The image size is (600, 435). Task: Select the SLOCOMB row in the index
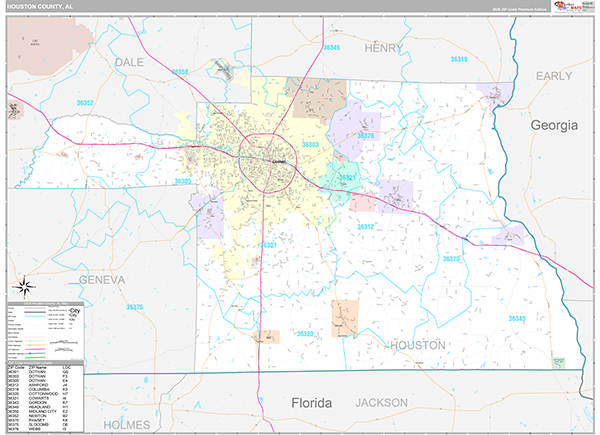click(45, 424)
